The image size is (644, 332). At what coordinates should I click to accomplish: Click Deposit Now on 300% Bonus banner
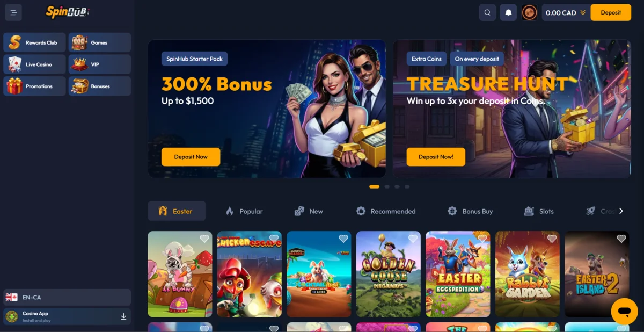tap(191, 157)
